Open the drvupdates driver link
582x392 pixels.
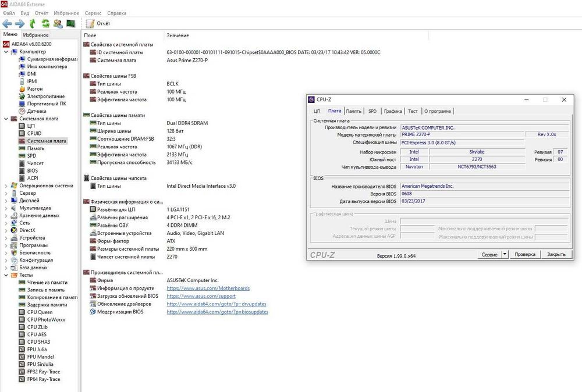point(216,304)
